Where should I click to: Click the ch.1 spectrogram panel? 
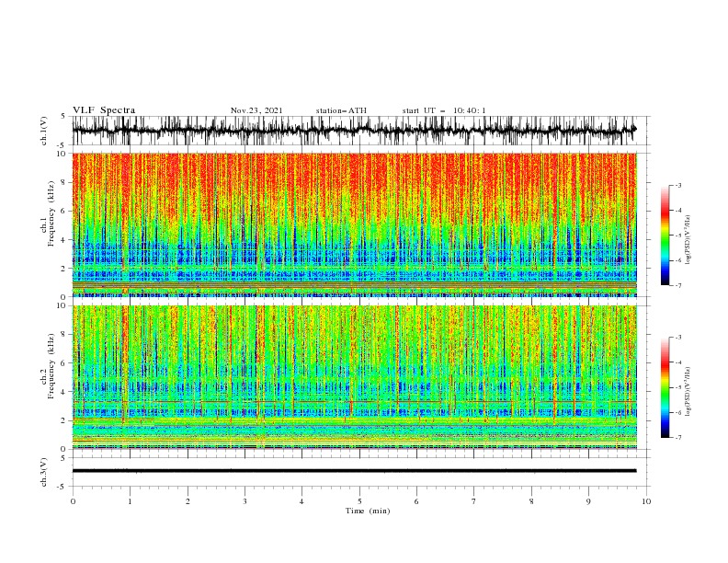tap(354, 224)
